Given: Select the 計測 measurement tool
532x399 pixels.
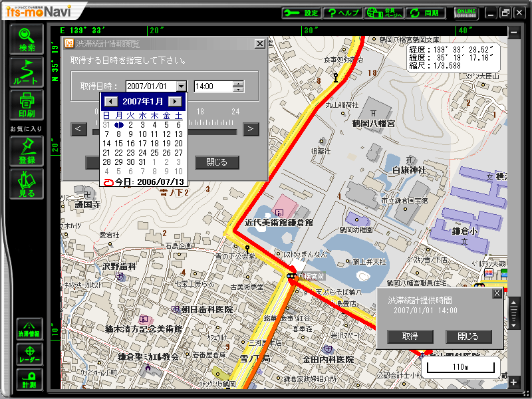Looking at the screenshot, I should pyautogui.click(x=29, y=379).
